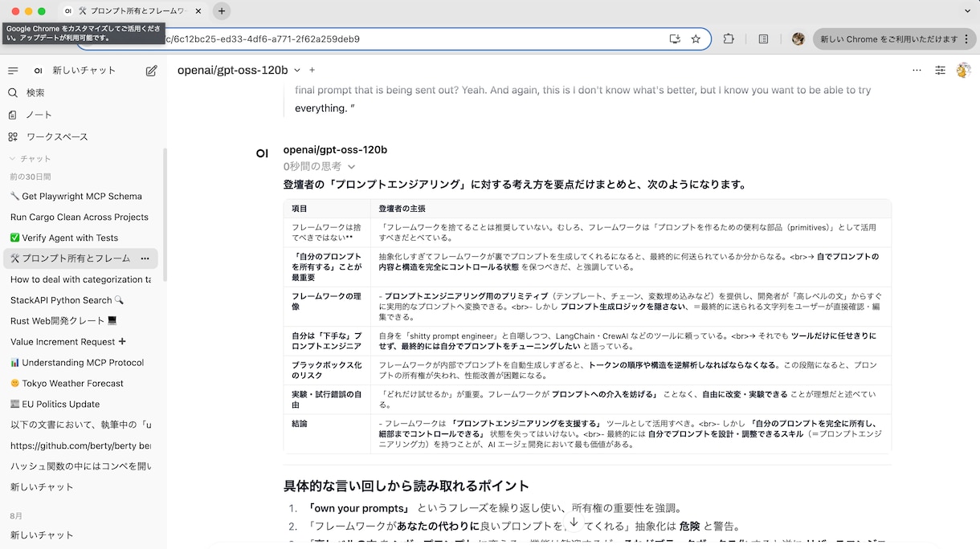Click the 結論 table cell
Screen dimensions: 980x549
(x=327, y=433)
